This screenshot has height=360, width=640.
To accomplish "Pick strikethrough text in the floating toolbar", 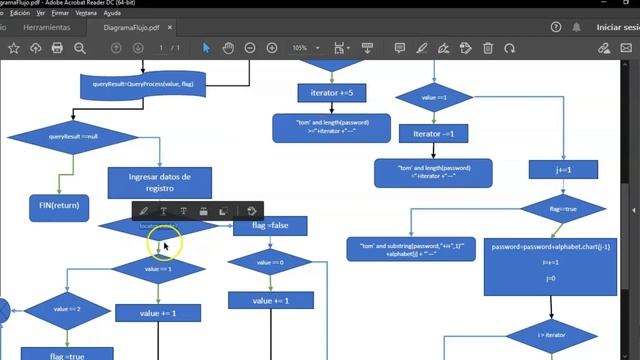I will [183, 211].
